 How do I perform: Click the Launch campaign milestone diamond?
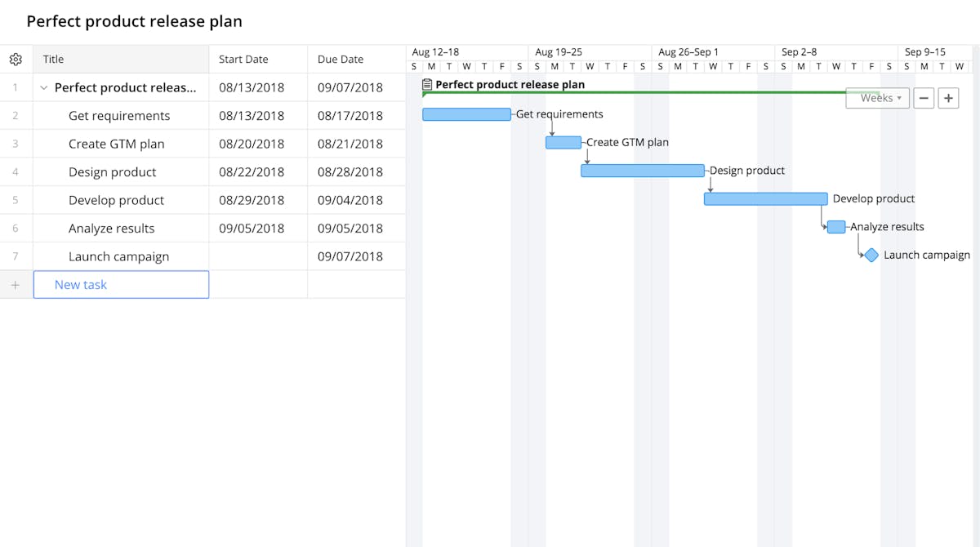(870, 255)
